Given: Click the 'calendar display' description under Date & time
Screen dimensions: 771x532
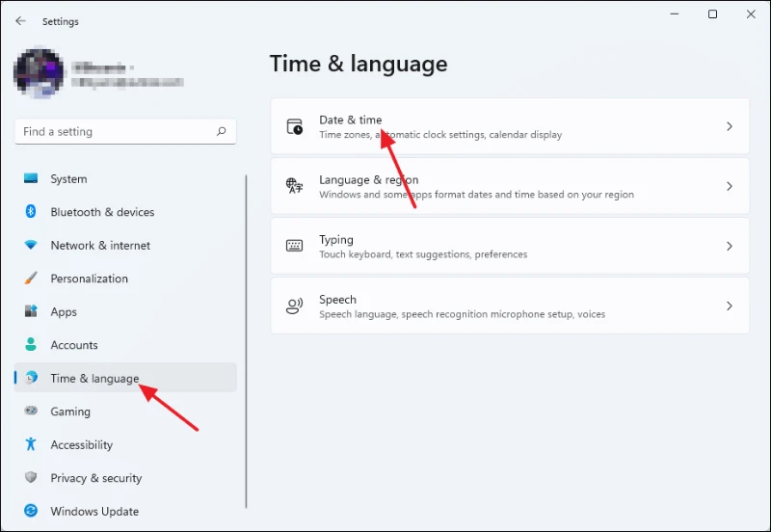Looking at the screenshot, I should click(525, 134).
